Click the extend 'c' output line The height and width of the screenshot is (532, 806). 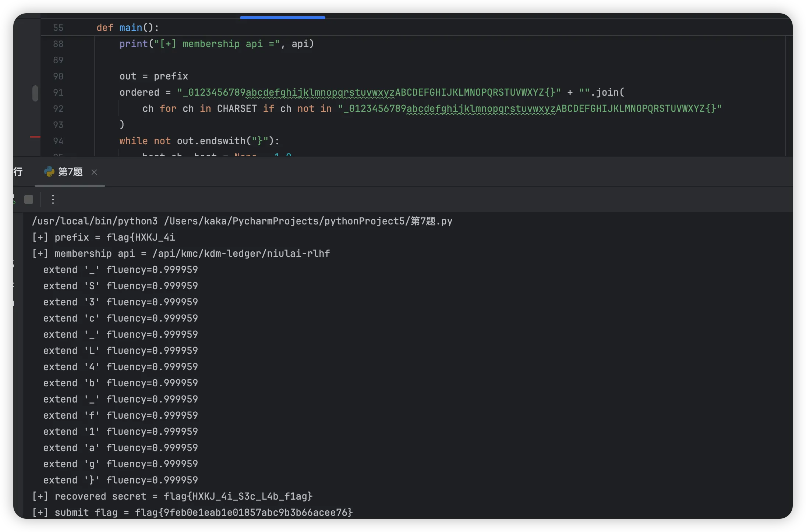click(120, 318)
